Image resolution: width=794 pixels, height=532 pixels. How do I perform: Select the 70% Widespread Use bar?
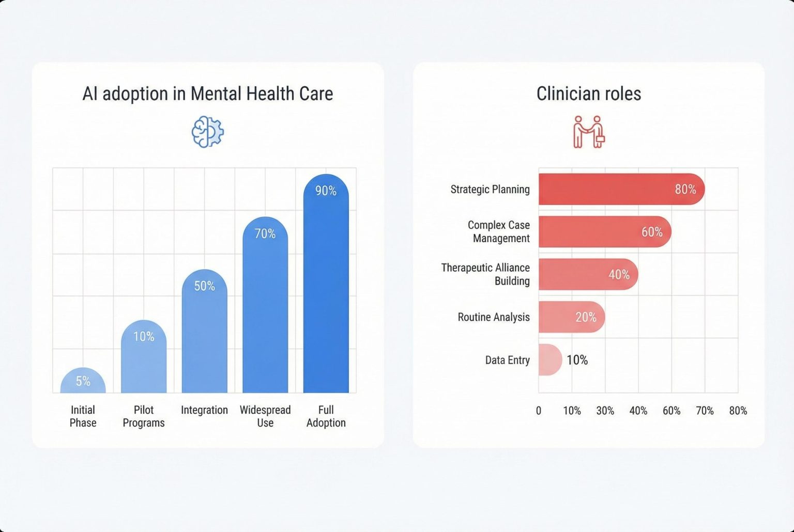point(265,310)
